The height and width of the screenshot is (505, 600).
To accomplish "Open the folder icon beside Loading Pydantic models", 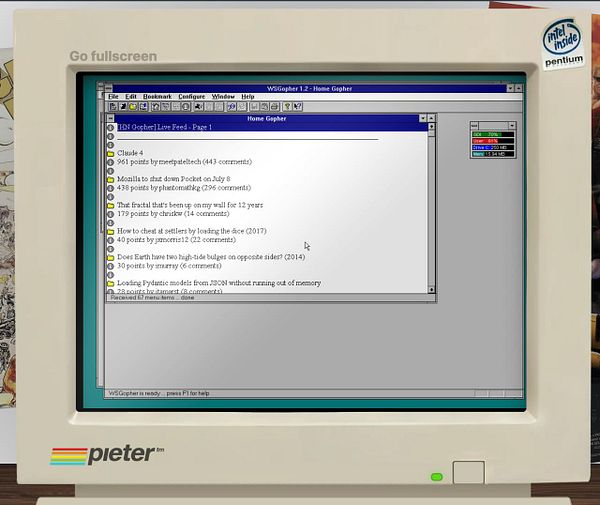I will click(111, 283).
